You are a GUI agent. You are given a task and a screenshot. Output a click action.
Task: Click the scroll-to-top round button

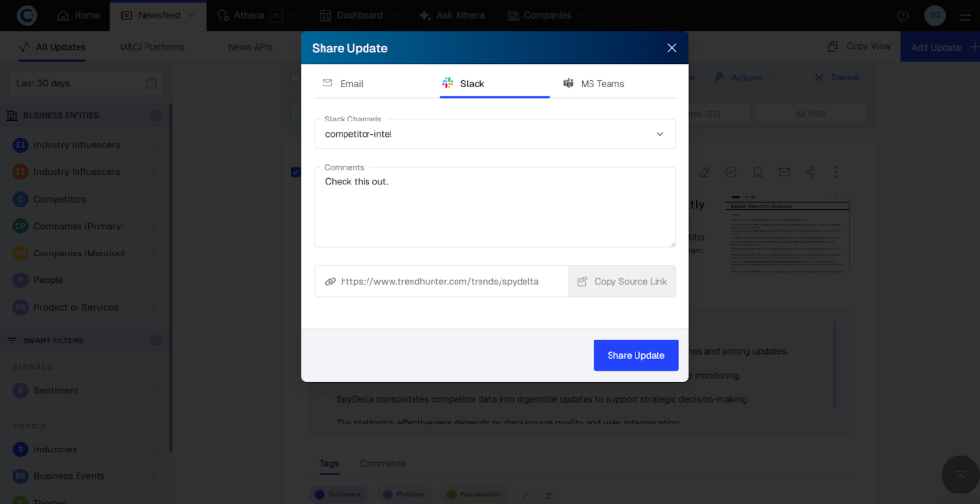click(961, 475)
